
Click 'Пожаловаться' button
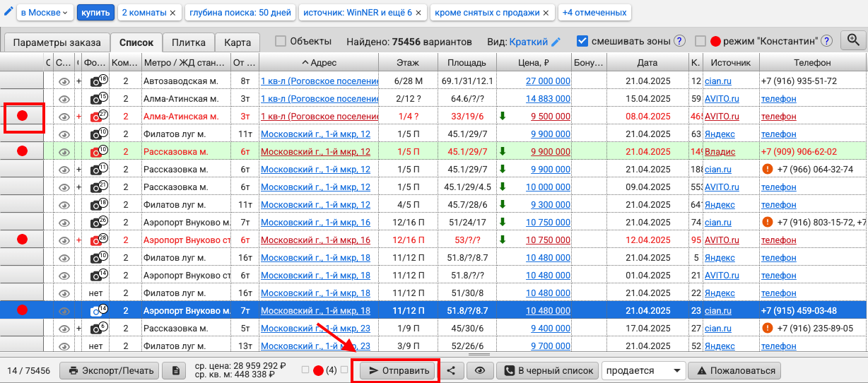click(x=735, y=370)
